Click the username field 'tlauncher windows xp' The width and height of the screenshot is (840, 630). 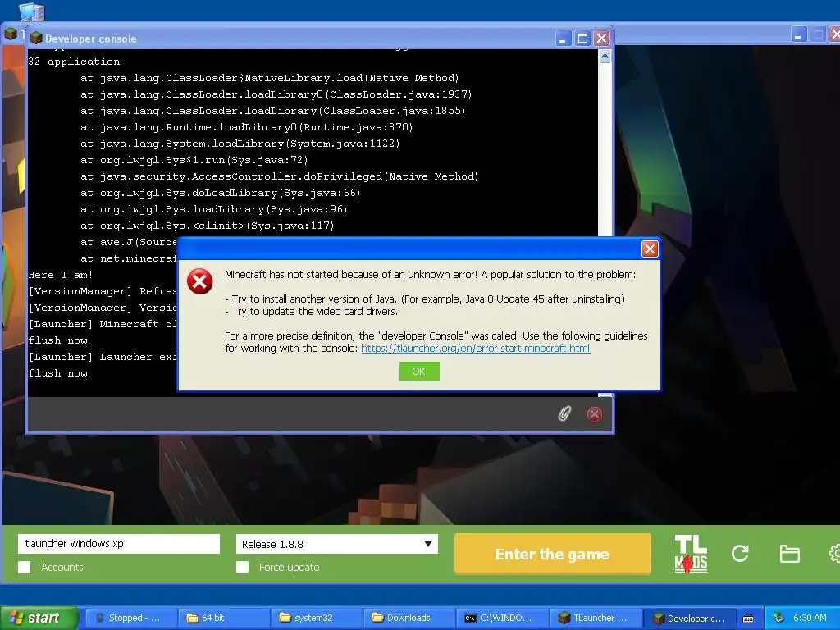(x=119, y=544)
